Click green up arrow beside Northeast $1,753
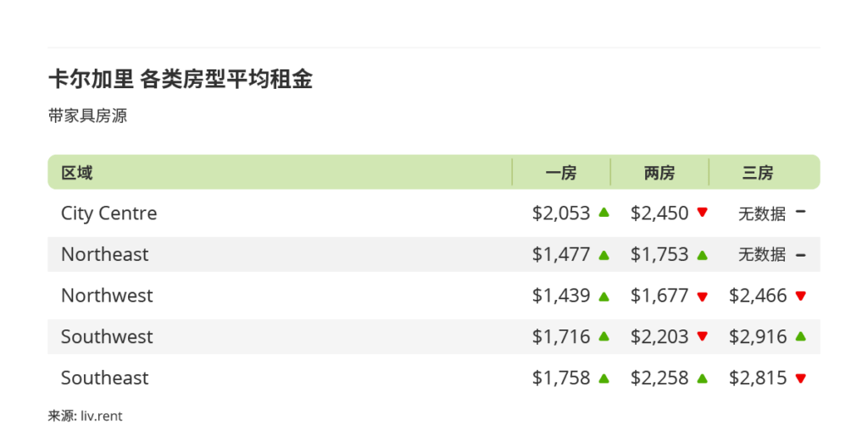 702,254
